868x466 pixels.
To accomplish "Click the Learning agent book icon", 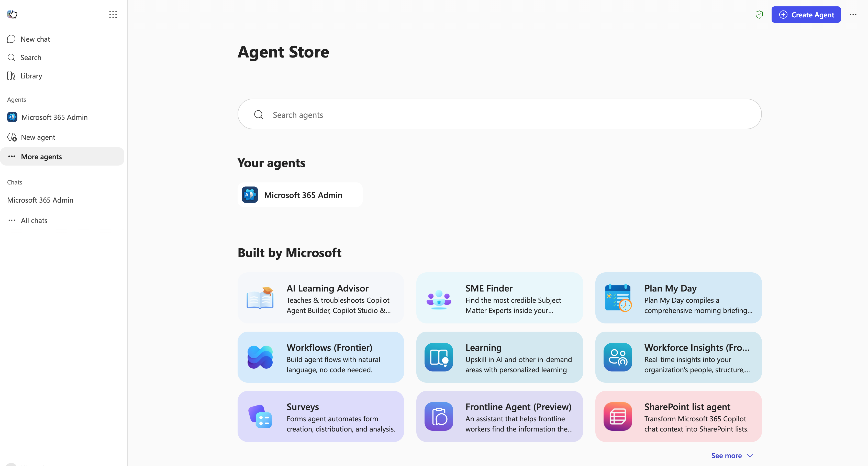I will point(439,357).
